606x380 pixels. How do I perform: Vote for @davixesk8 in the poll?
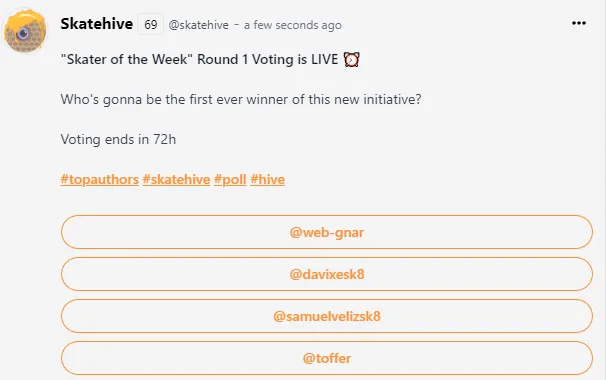(x=327, y=274)
